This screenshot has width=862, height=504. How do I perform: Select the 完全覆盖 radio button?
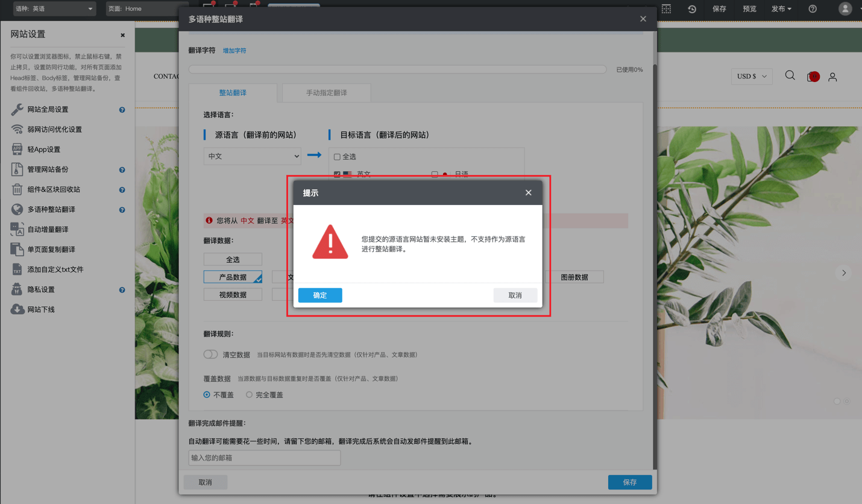(x=249, y=395)
